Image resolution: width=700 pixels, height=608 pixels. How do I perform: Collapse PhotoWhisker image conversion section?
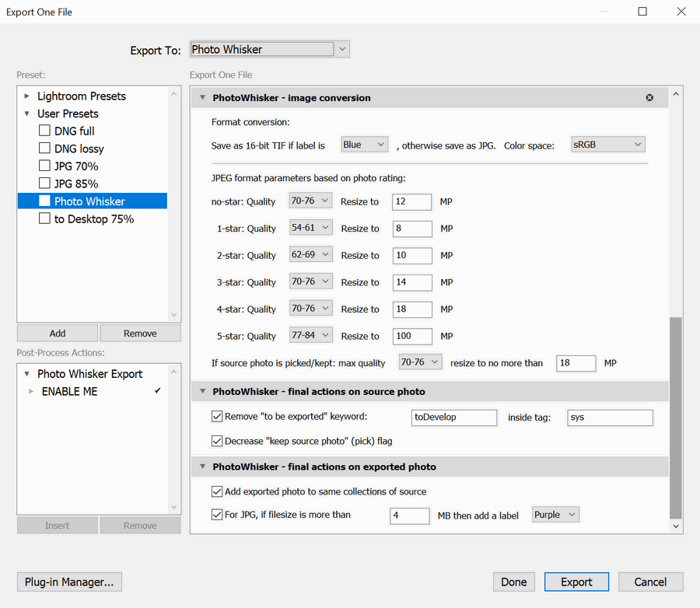pyautogui.click(x=203, y=97)
